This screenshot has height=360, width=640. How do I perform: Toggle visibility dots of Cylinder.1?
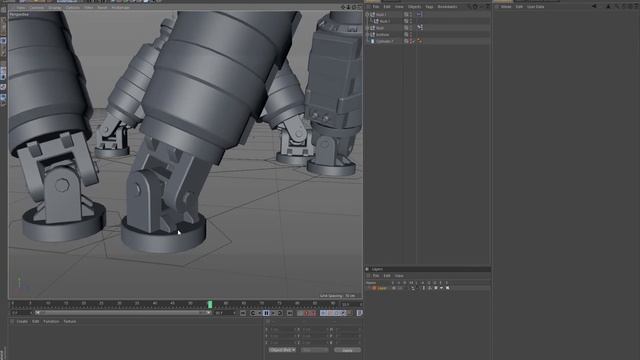pyautogui.click(x=411, y=41)
